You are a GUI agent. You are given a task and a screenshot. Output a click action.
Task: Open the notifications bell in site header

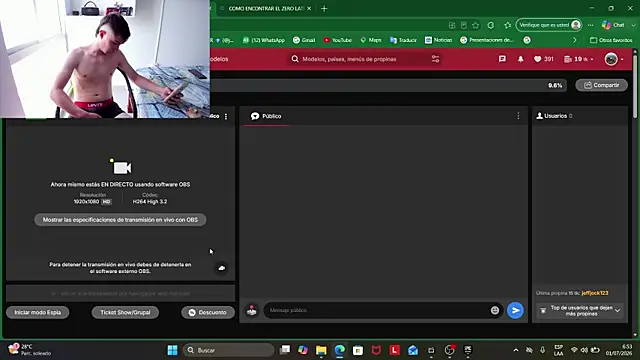[520, 59]
